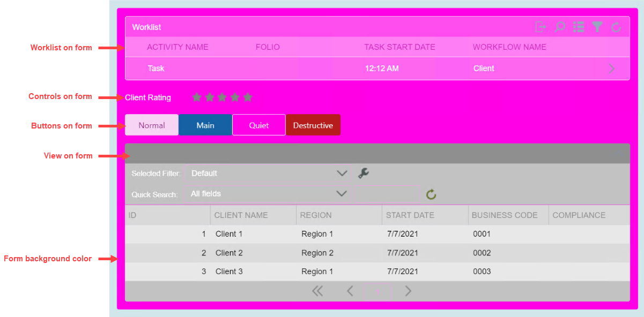The image size is (644, 317).
Task: Refresh the Worklist with the circular arrow
Action: [x=616, y=27]
